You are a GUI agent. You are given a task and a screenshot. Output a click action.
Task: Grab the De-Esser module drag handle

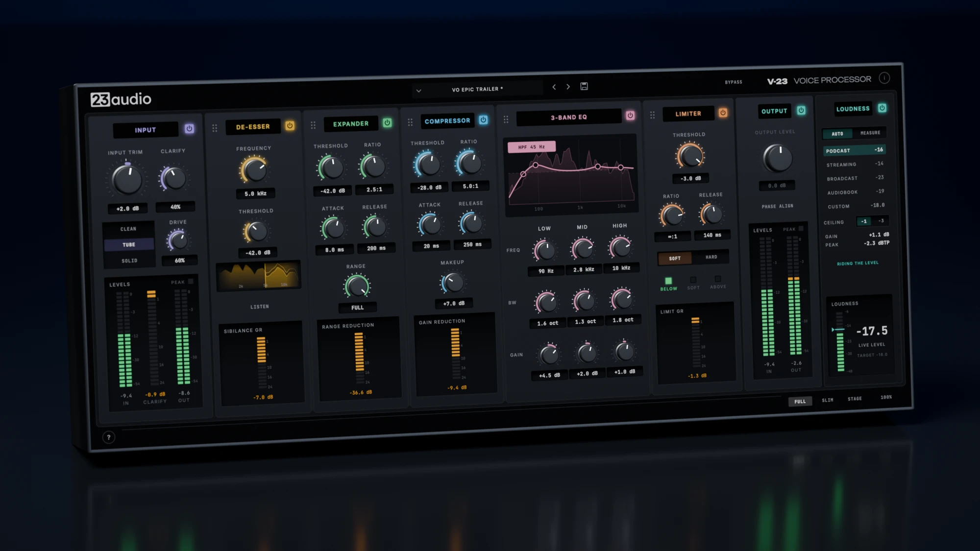click(x=215, y=128)
